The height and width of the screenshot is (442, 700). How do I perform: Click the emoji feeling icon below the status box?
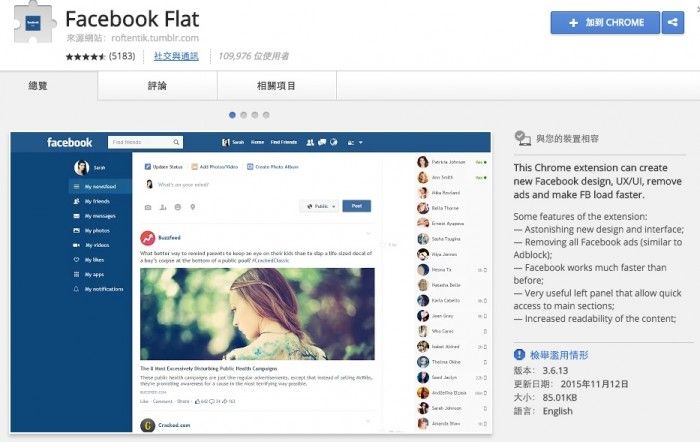coord(178,207)
